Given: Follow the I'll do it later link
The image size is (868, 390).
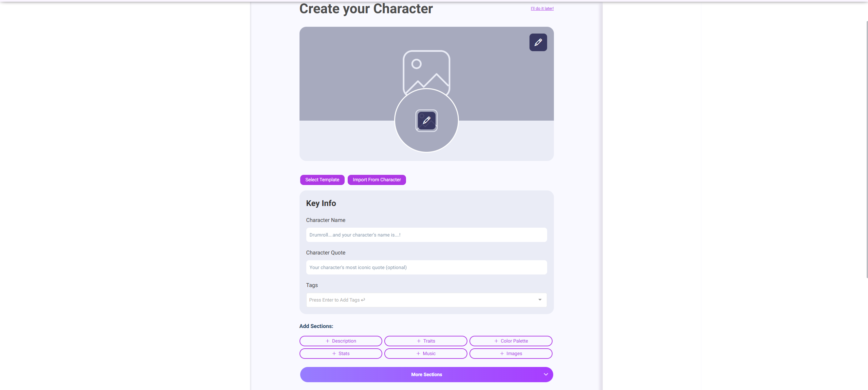Looking at the screenshot, I should pos(542,8).
